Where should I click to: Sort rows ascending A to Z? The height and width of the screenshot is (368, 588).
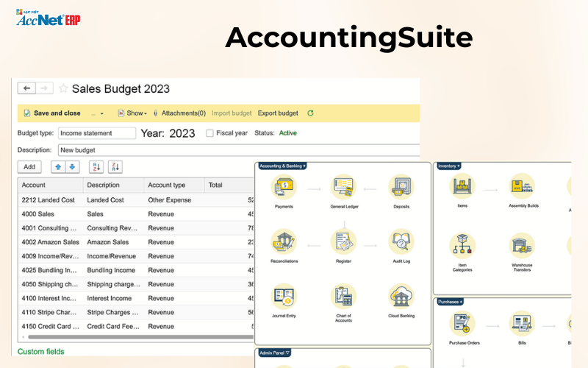tap(96, 167)
